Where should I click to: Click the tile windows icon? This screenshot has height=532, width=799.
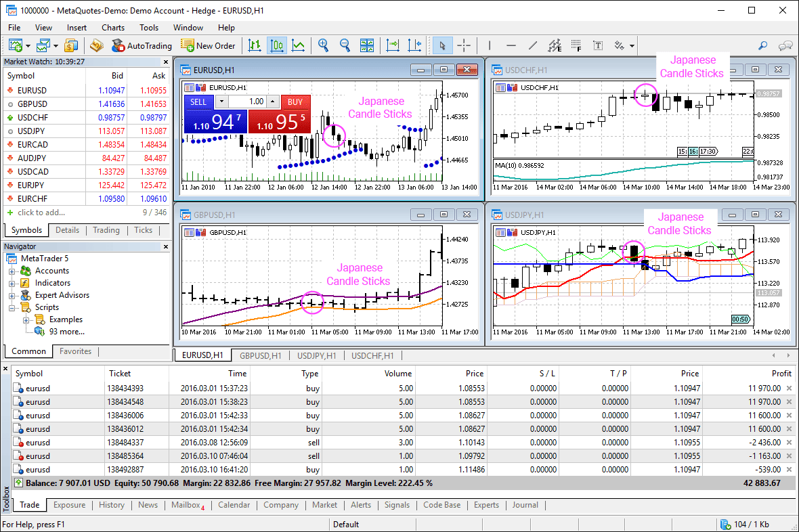point(367,46)
